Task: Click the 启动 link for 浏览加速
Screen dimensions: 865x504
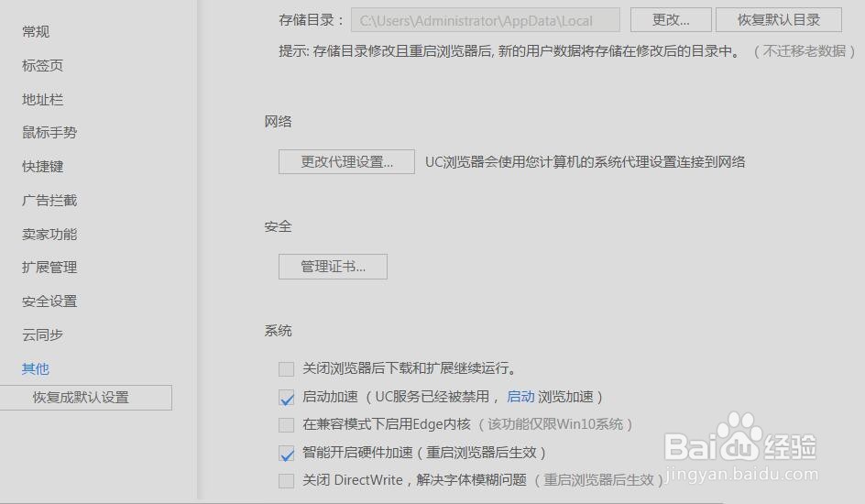Action: [x=520, y=397]
